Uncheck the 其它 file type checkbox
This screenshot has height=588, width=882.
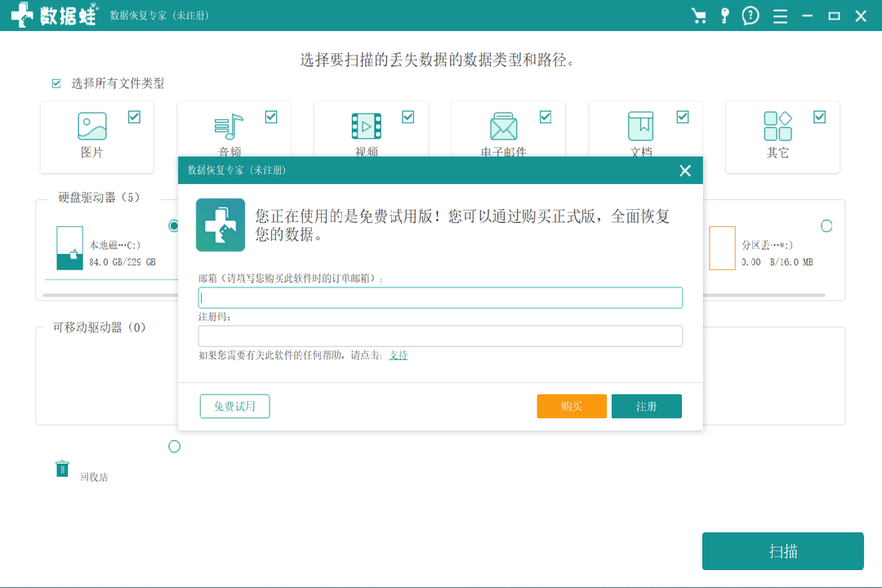click(x=819, y=118)
